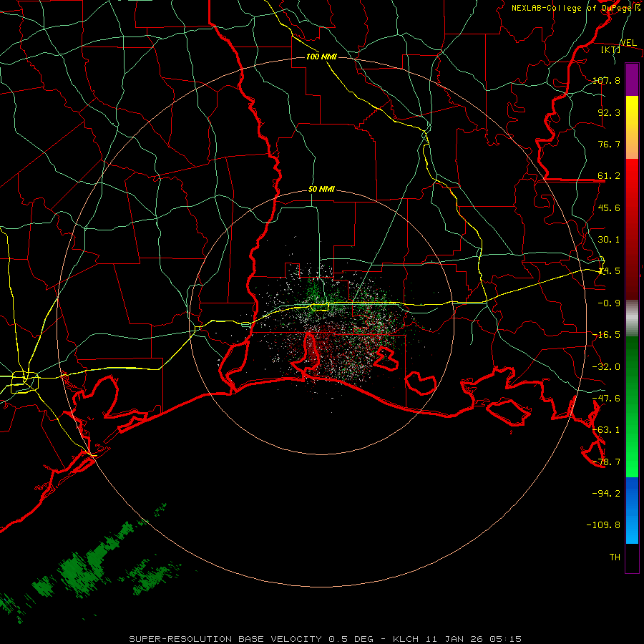Image resolution: width=644 pixels, height=644 pixels.
Task: Click the TH legend label
Action: pyautogui.click(x=615, y=557)
